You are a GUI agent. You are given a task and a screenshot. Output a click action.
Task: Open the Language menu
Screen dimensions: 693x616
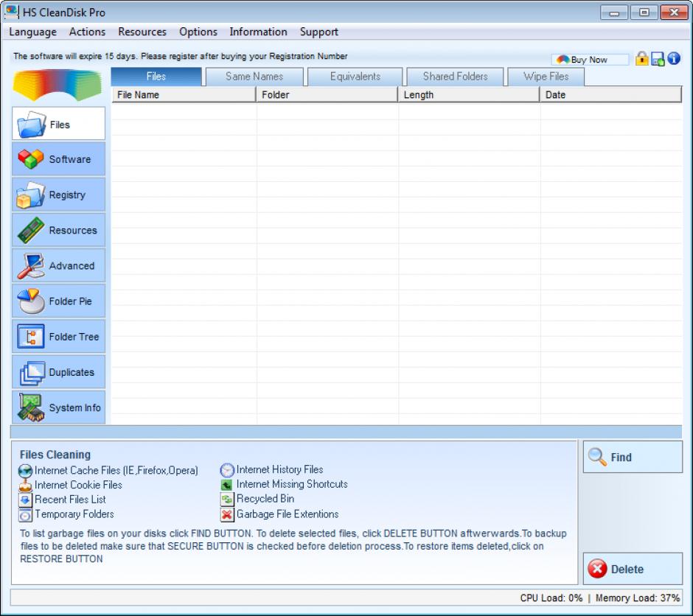(32, 32)
